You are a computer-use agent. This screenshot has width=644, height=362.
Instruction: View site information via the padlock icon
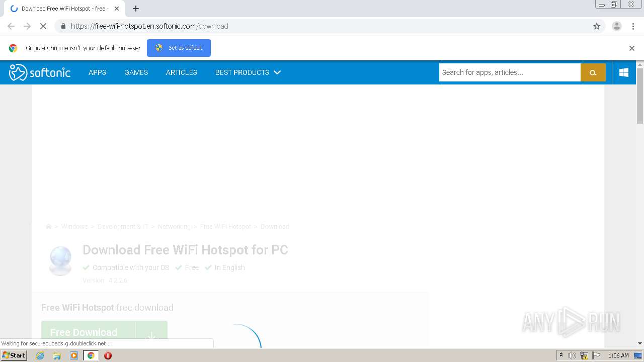(x=63, y=26)
